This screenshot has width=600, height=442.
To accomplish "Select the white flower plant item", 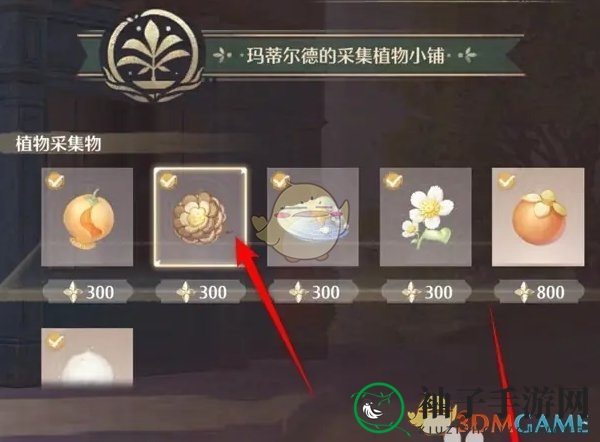I will pos(425,217).
